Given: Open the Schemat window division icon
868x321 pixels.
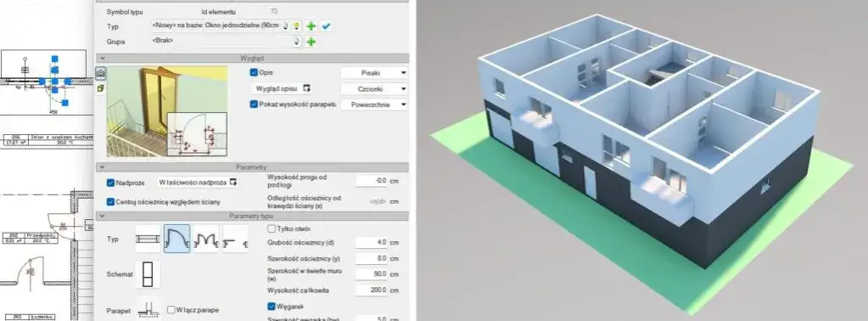Looking at the screenshot, I should pyautogui.click(x=148, y=274).
